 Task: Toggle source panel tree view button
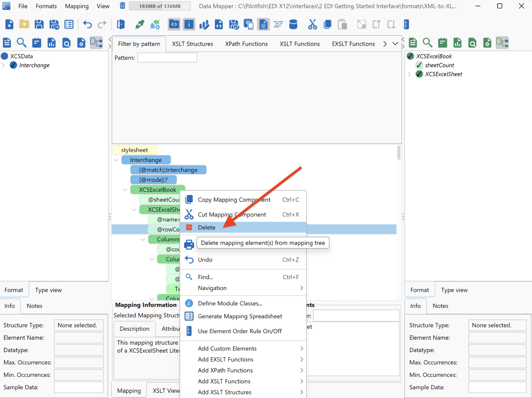96,42
